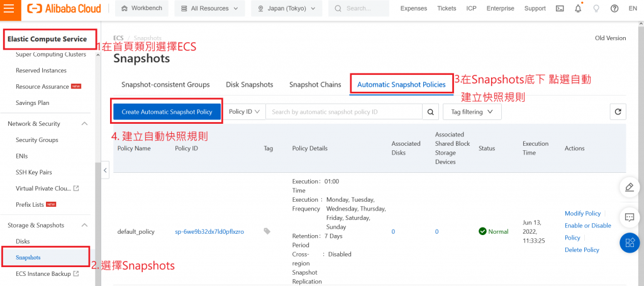This screenshot has height=286, width=644.
Task: Switch to Snapshot-consistent Groups tab
Action: pyautogui.click(x=165, y=84)
